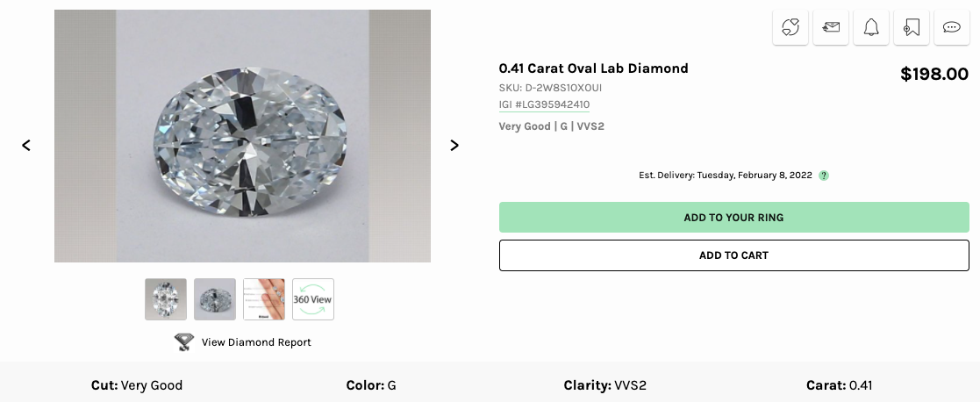The height and width of the screenshot is (402, 980).
Task: Click the Add To Cart button
Action: tap(733, 255)
